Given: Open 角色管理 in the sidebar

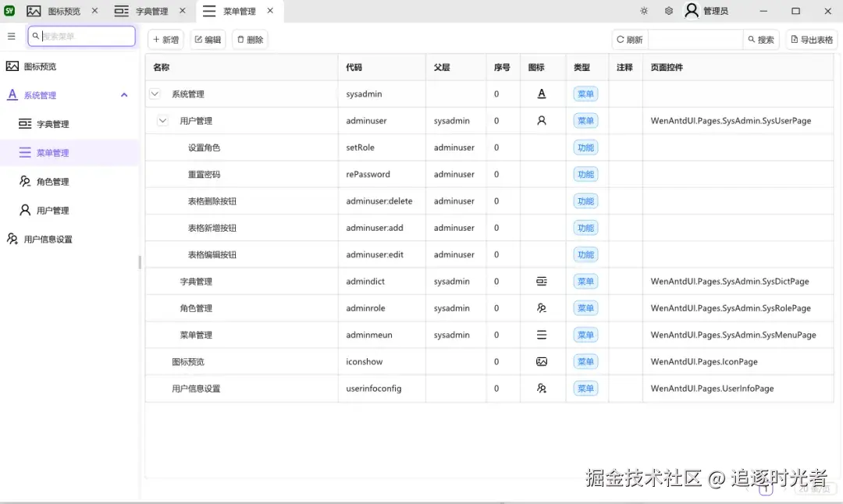Looking at the screenshot, I should click(70, 182).
